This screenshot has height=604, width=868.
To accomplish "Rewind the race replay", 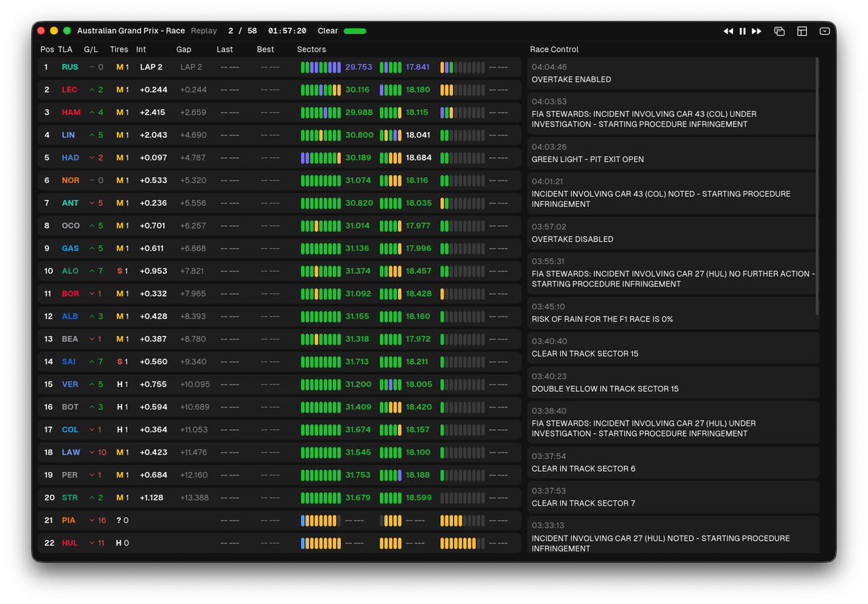I will click(728, 31).
